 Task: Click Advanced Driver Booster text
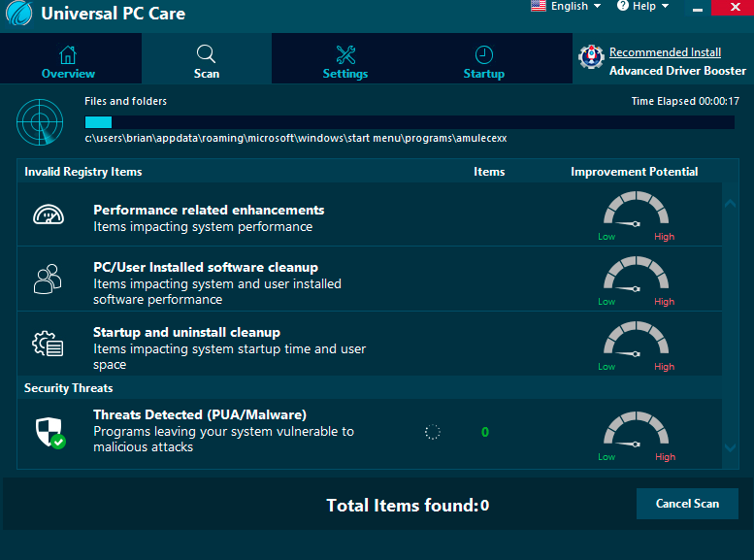pyautogui.click(x=677, y=71)
